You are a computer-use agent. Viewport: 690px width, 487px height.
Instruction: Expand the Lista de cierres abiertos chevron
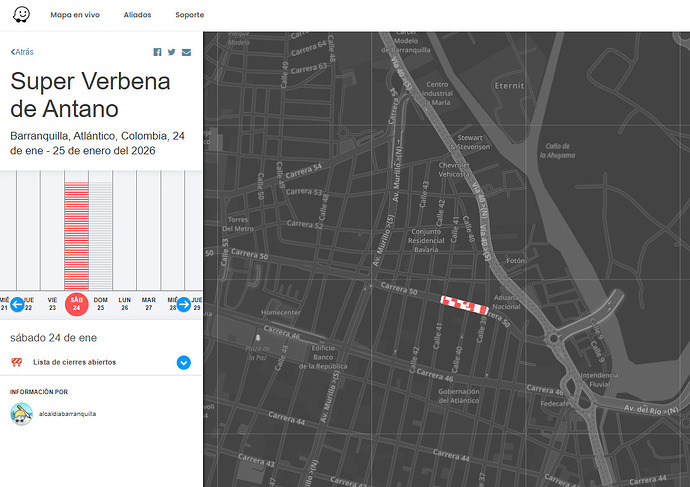pos(184,362)
